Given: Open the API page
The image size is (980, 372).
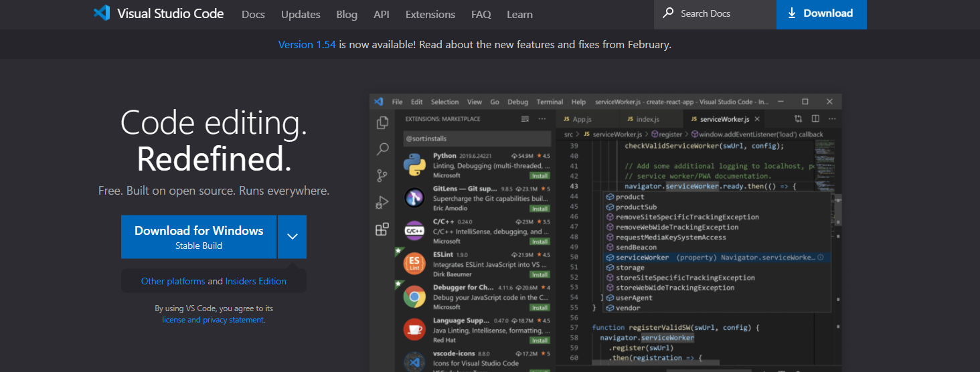Looking at the screenshot, I should click(x=382, y=14).
